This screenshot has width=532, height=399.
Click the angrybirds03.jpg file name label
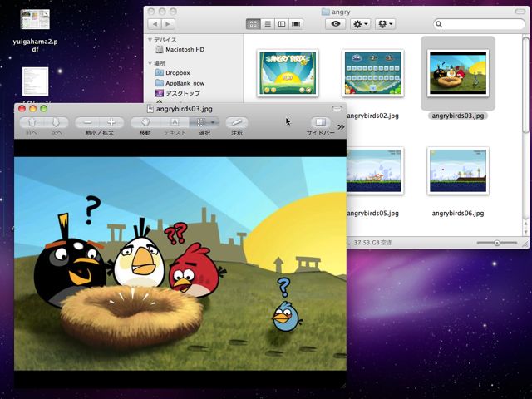[458, 116]
